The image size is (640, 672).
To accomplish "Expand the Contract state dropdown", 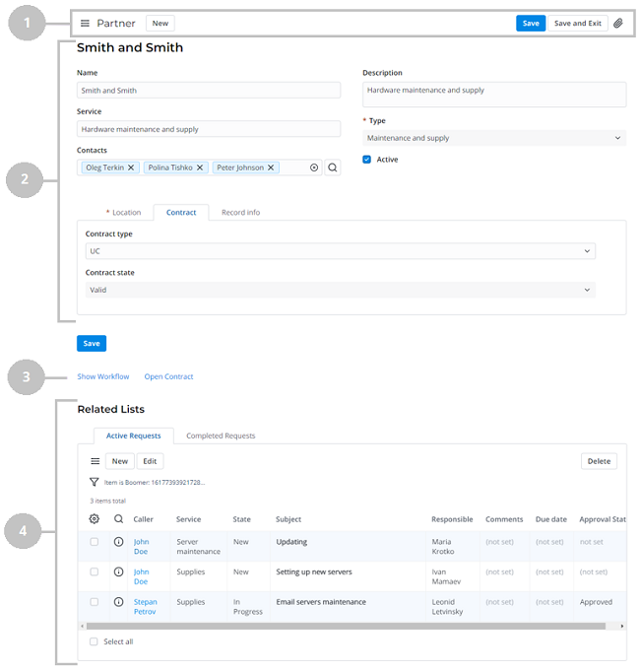I will 340,290.
